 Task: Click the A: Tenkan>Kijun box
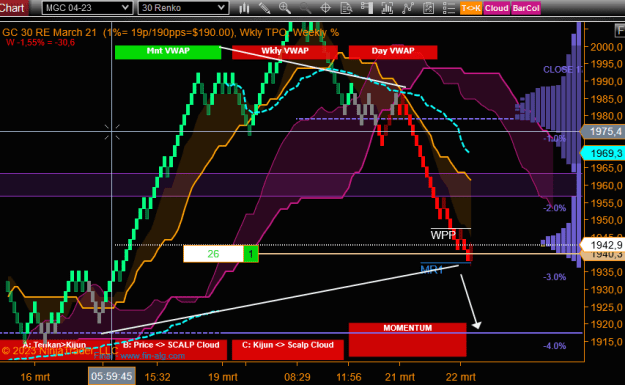(54, 349)
